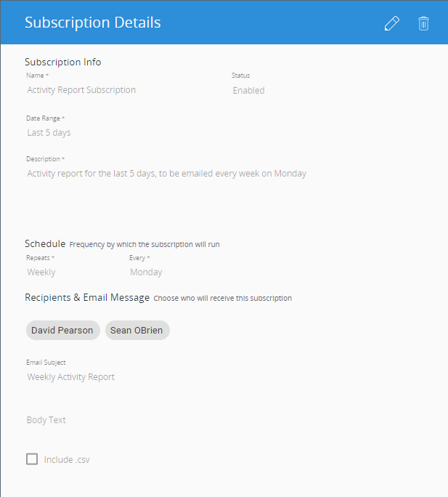The height and width of the screenshot is (497, 448).
Task: Click the 'Name' label
Action: click(35, 76)
